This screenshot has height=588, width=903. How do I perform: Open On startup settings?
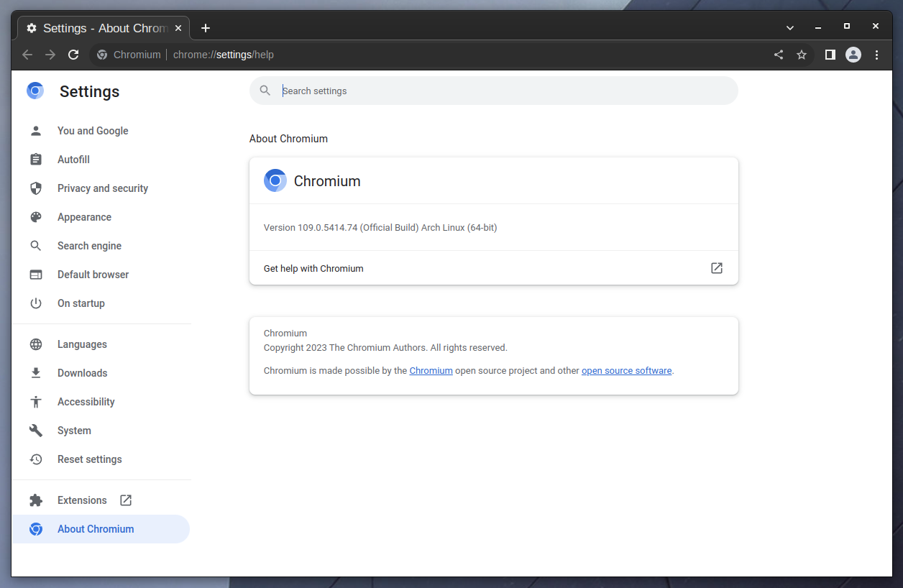[x=101, y=303]
